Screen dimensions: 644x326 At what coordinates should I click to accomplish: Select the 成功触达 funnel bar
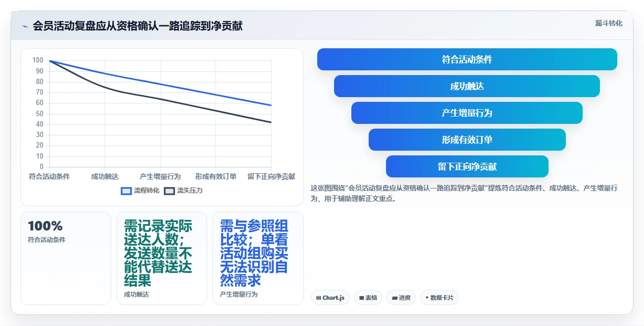pos(467,86)
